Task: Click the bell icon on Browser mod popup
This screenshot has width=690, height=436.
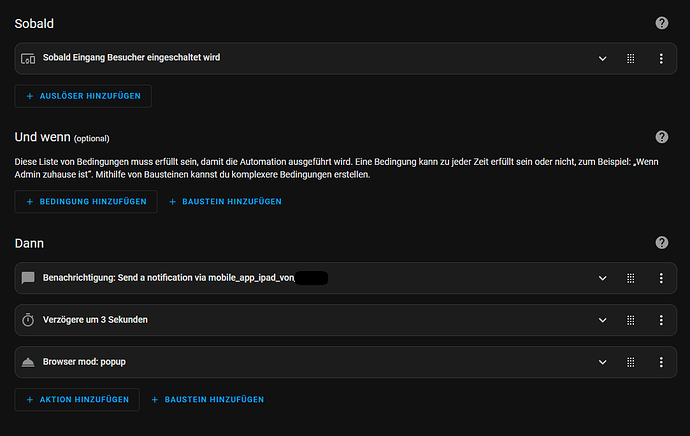Action: [28, 362]
